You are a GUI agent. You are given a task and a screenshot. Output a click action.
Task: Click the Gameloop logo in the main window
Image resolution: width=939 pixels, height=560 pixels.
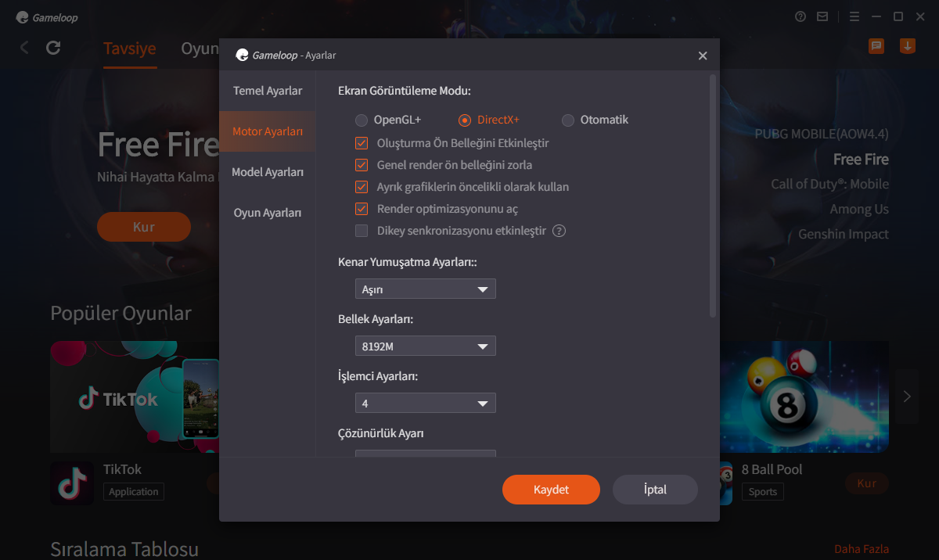pyautogui.click(x=47, y=17)
